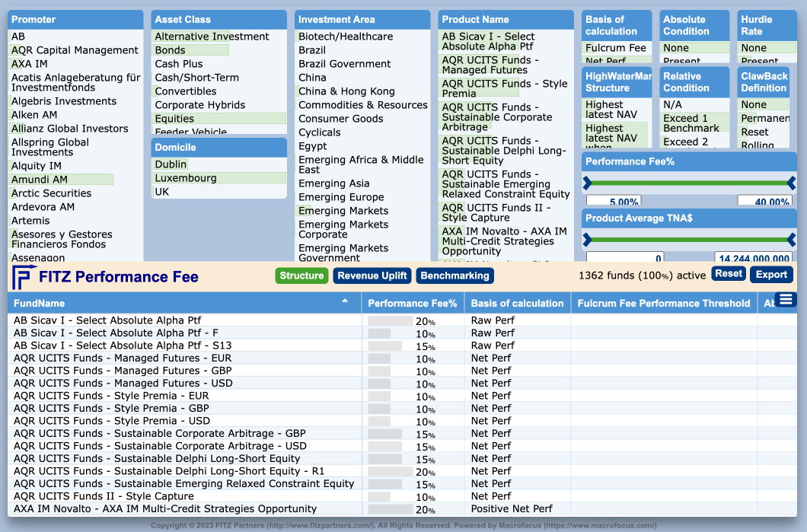Click the FITZ logo icon
The height and width of the screenshot is (532, 807).
pyautogui.click(x=21, y=278)
